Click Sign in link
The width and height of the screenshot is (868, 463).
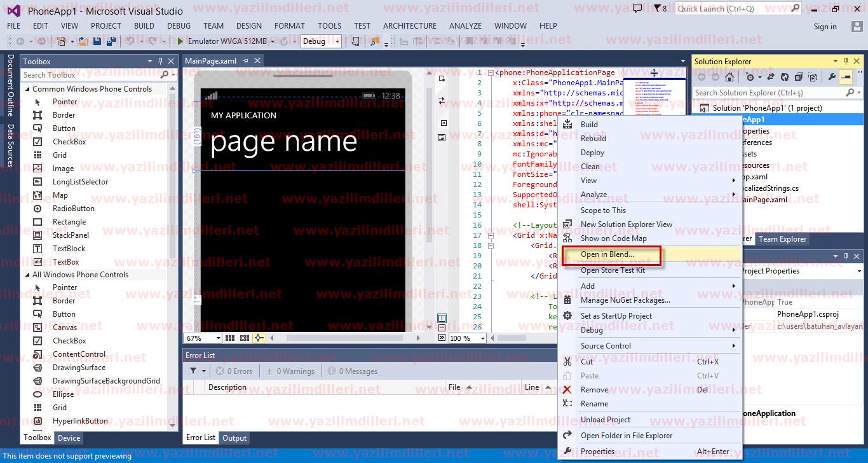825,27
